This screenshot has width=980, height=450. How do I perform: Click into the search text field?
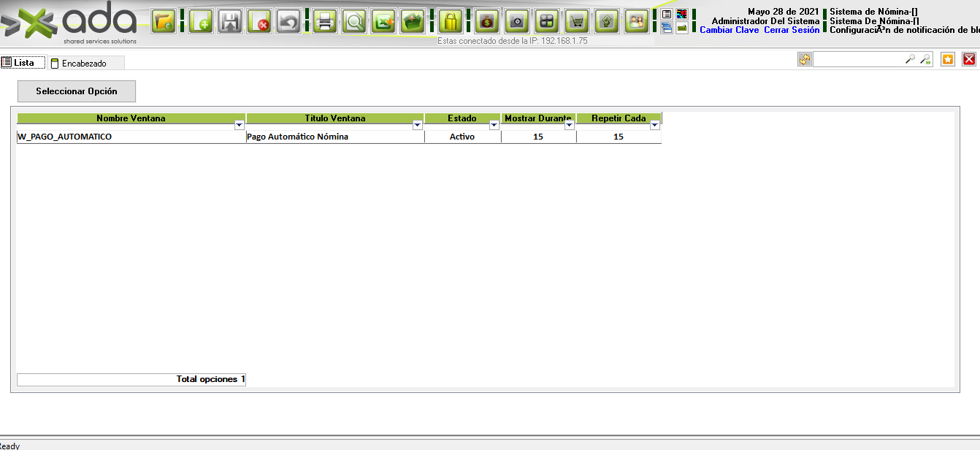pos(858,60)
